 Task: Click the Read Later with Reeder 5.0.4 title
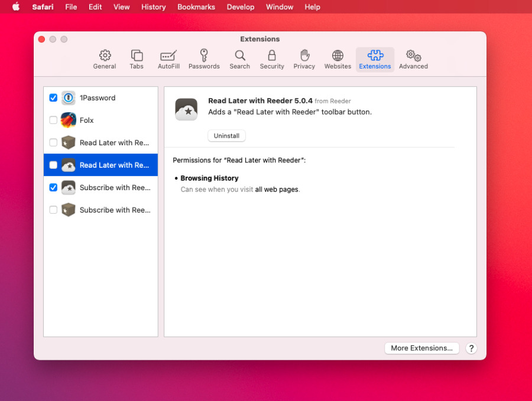(x=260, y=100)
